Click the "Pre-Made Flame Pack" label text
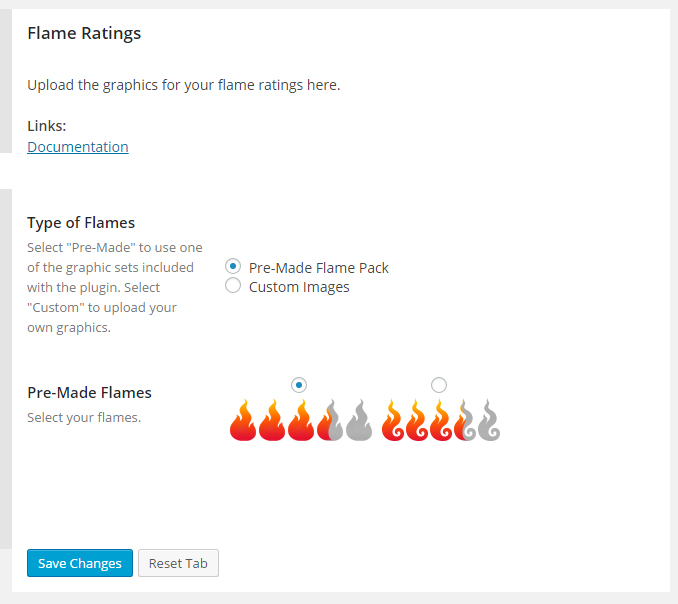Image resolution: width=678 pixels, height=604 pixels. (x=319, y=268)
